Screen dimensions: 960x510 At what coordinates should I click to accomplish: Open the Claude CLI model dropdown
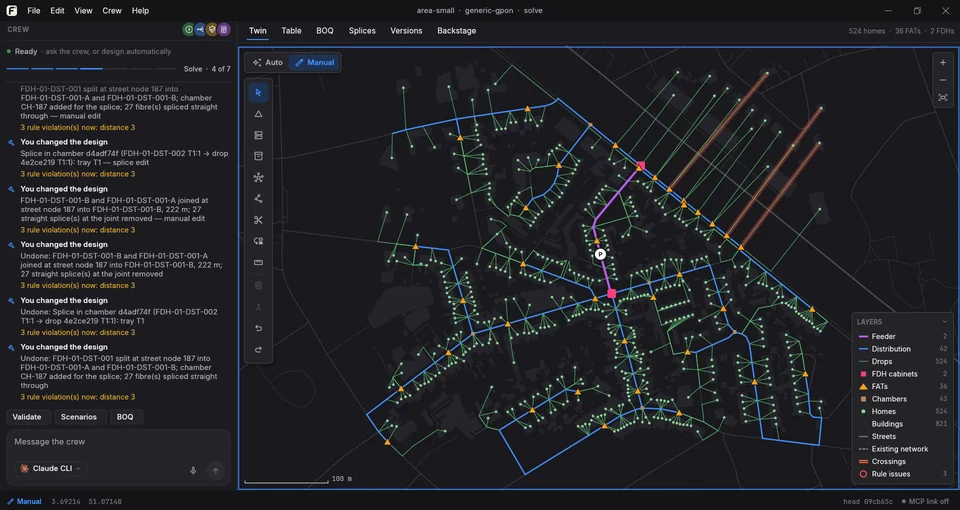[x=51, y=468]
